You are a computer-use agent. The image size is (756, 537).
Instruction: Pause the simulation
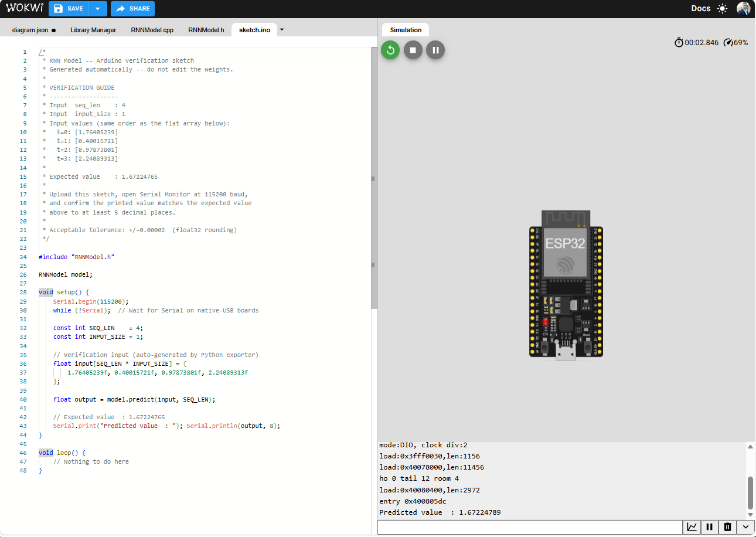tap(435, 50)
